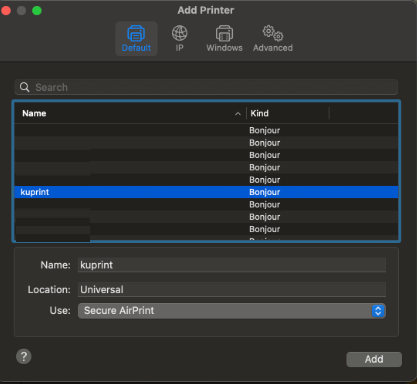Edit the Location field containing Universal
The image size is (420, 384).
[x=232, y=289]
